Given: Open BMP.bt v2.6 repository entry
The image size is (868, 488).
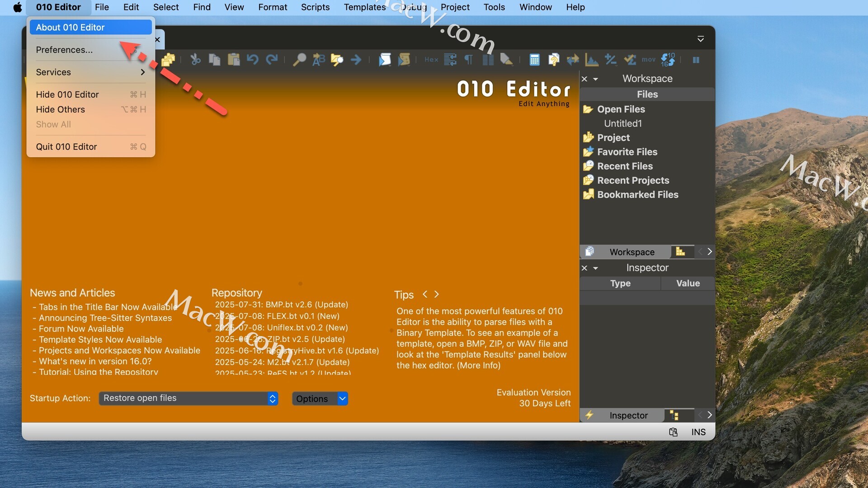Looking at the screenshot, I should click(282, 305).
